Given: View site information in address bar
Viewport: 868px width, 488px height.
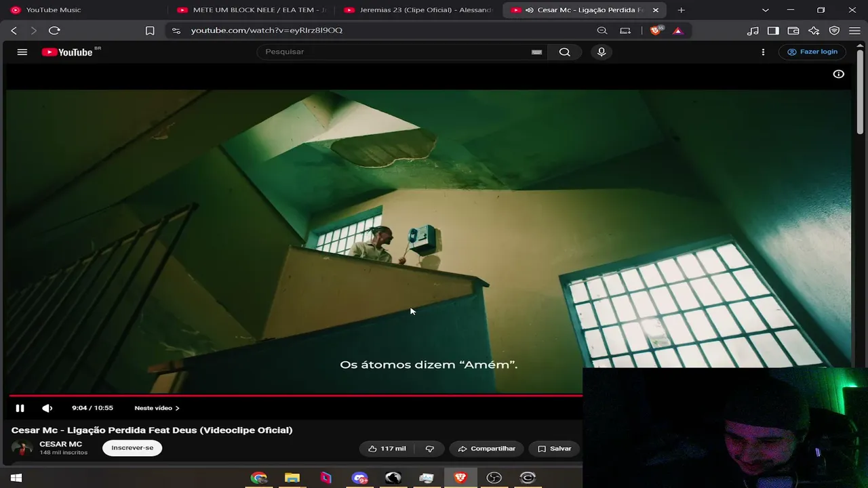Looking at the screenshot, I should coord(176,30).
